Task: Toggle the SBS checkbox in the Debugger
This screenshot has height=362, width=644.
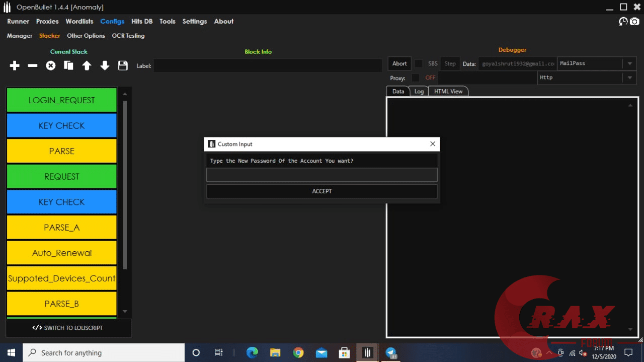Action: 419,64
